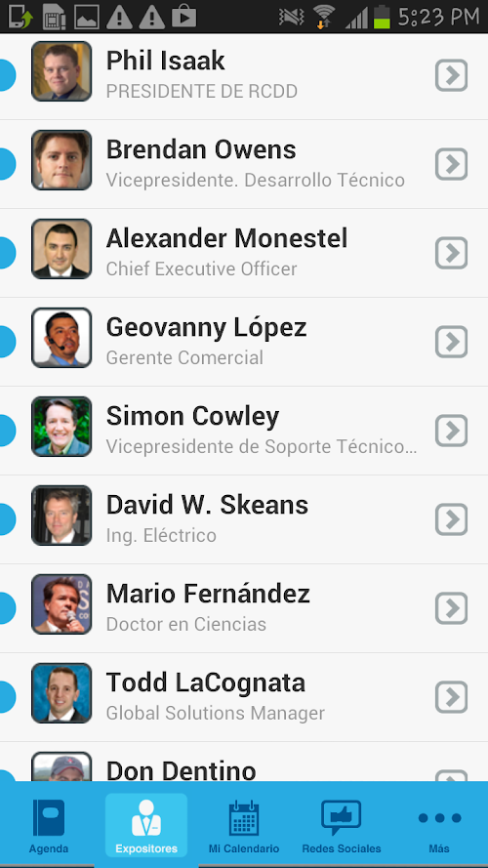Tap the Wi-Fi status bar icon
The height and width of the screenshot is (868, 488).
pyautogui.click(x=324, y=16)
